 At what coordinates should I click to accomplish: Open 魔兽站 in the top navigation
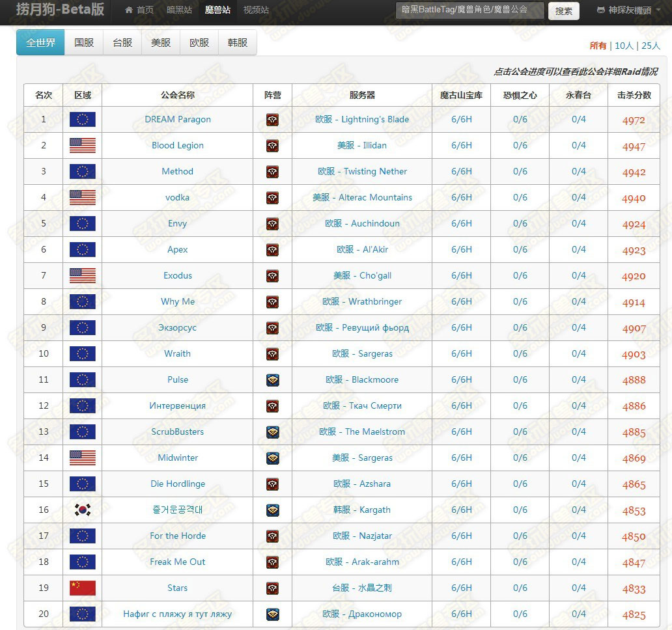tap(217, 10)
